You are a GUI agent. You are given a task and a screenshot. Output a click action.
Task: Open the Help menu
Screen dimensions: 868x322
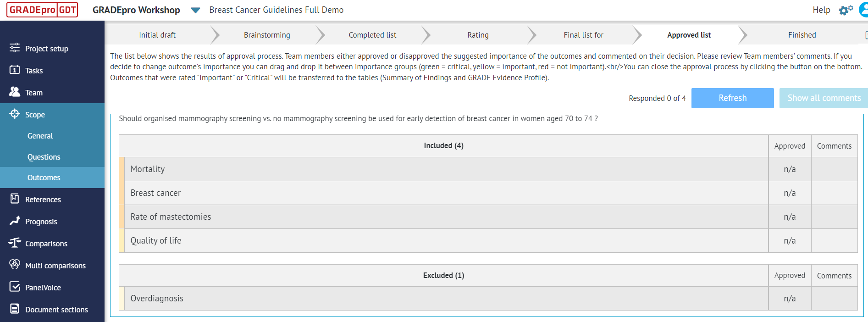(821, 10)
